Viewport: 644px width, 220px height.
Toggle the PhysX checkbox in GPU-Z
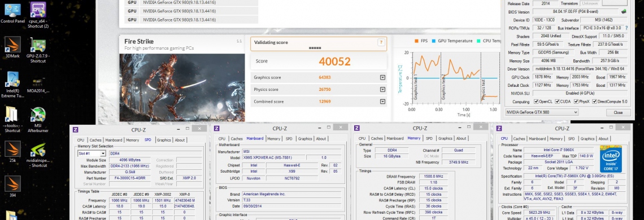[x=577, y=102]
